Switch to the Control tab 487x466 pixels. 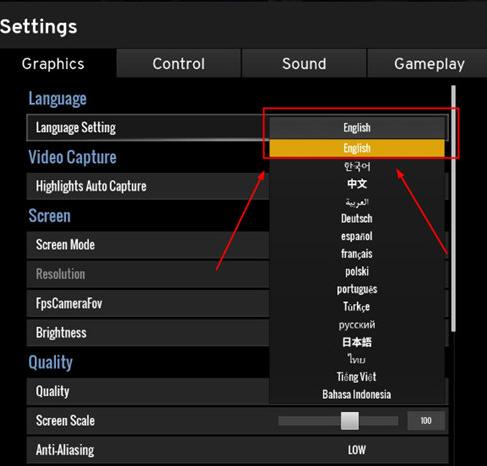[179, 63]
